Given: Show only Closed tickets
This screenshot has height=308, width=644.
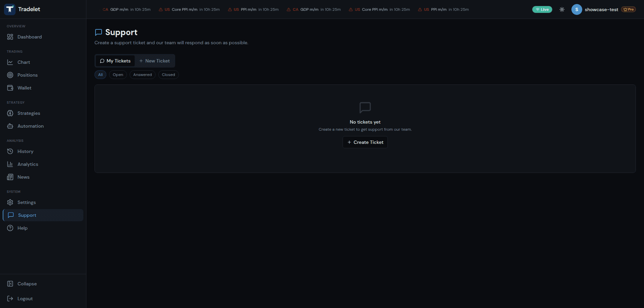Looking at the screenshot, I should tap(168, 75).
